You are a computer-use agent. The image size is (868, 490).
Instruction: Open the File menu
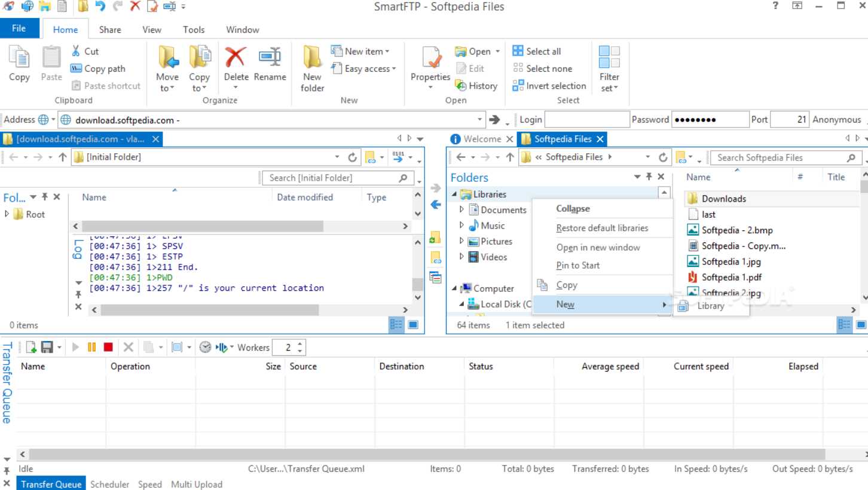[x=19, y=28]
